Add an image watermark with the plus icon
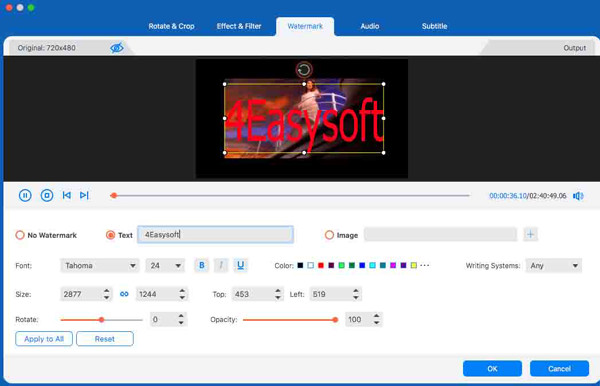Viewport: 600px width, 386px height. tap(530, 234)
